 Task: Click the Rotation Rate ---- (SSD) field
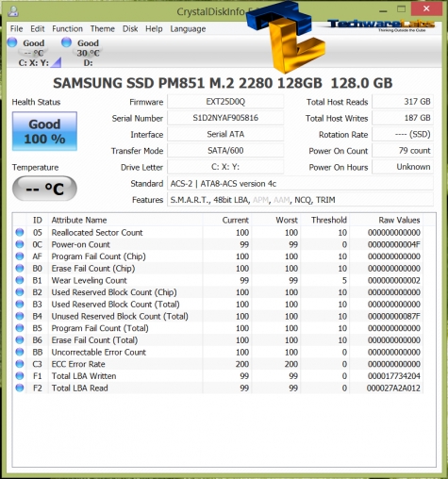[403, 134]
